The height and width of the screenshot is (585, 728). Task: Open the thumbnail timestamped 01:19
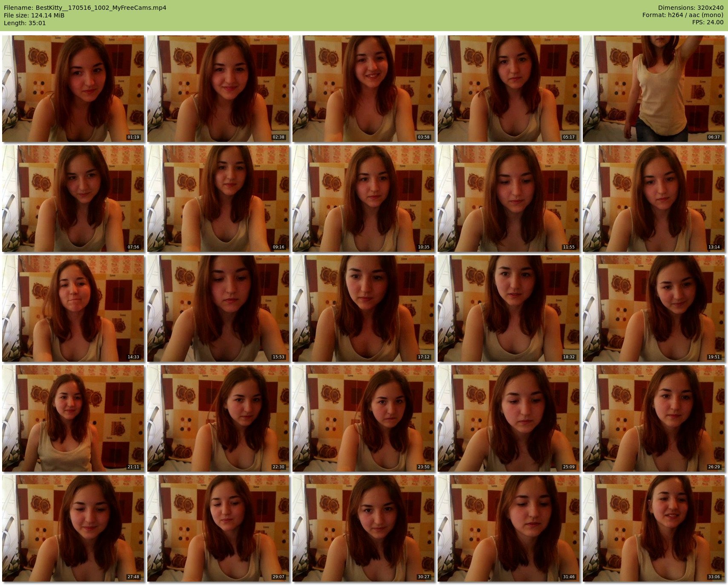[x=73, y=89]
